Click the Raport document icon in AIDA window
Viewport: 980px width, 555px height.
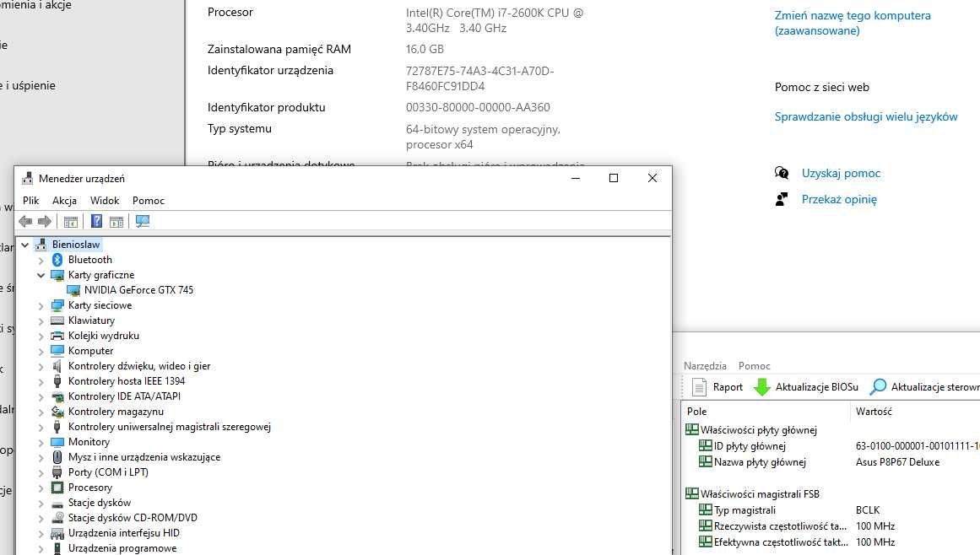point(700,387)
